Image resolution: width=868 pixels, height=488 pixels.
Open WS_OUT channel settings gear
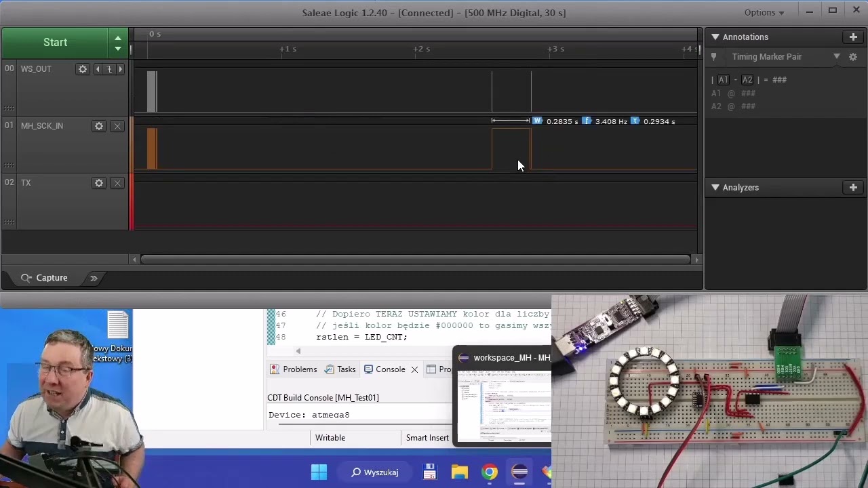(x=83, y=69)
